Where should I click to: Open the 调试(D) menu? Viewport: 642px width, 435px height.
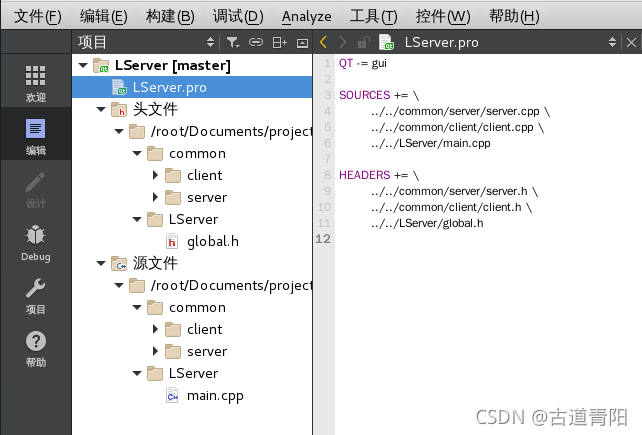tap(238, 16)
